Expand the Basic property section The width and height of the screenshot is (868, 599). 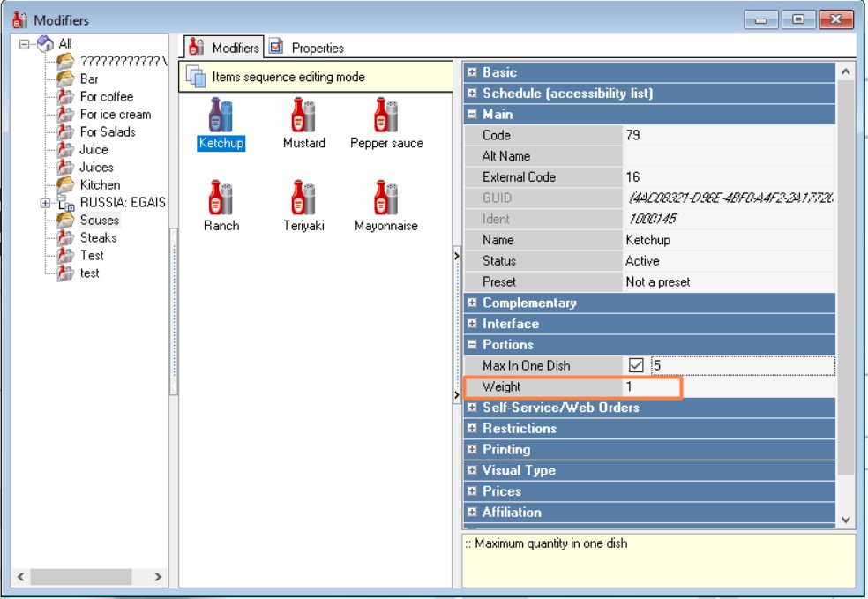(472, 72)
